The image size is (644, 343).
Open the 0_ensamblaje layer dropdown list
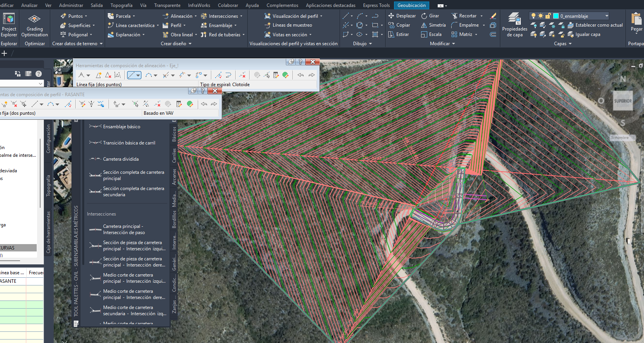tap(607, 16)
